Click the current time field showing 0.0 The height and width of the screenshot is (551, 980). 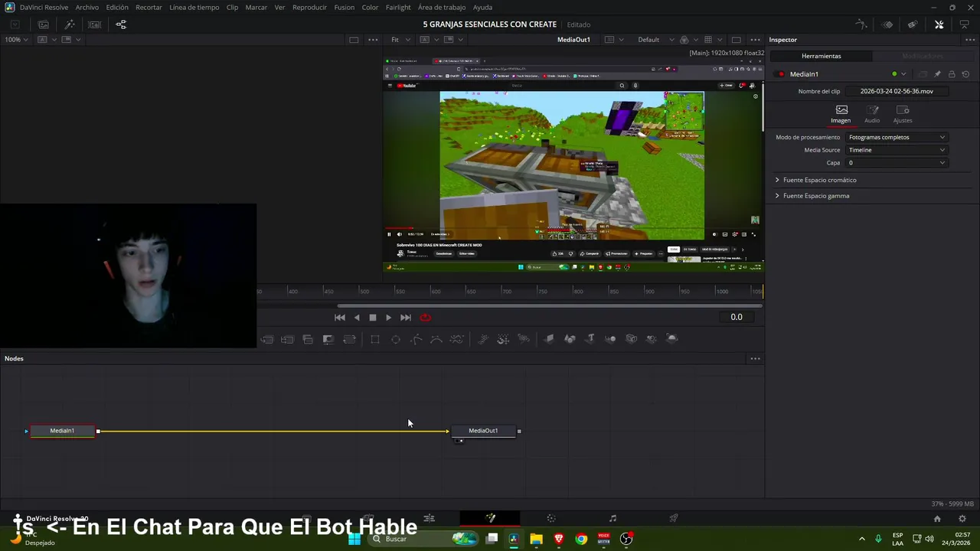pyautogui.click(x=736, y=318)
